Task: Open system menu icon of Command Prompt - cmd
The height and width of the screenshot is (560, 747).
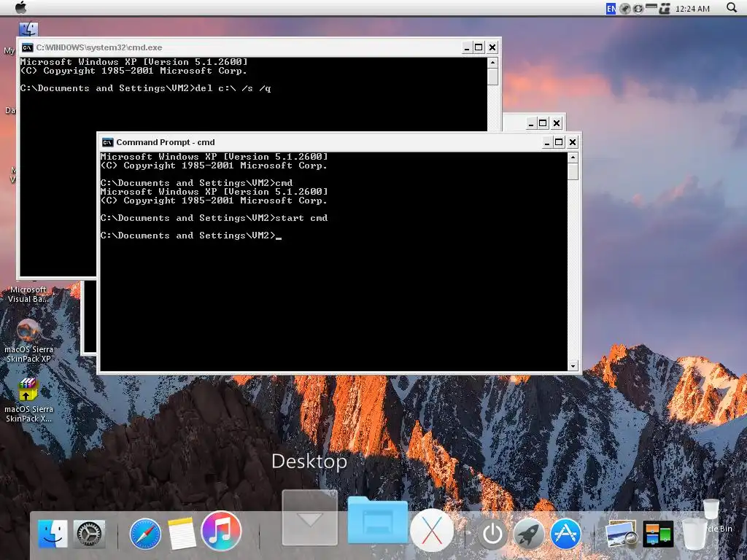Action: (108, 142)
